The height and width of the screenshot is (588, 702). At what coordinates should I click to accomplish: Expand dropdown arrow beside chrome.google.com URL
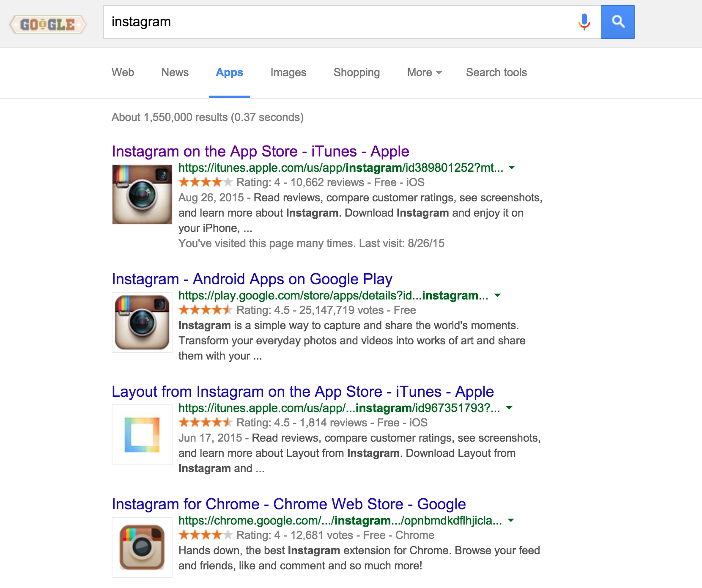[511, 520]
